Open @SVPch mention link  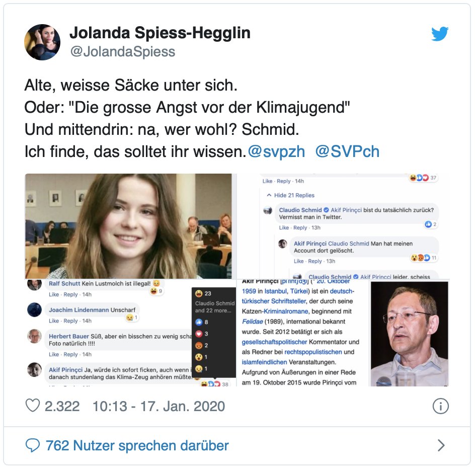coord(347,151)
